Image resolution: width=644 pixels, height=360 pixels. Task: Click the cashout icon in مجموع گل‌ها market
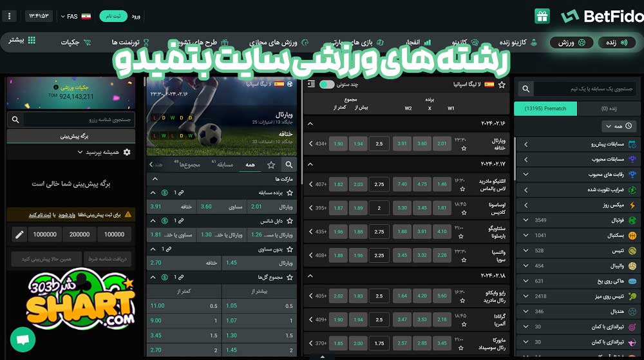coord(164,278)
